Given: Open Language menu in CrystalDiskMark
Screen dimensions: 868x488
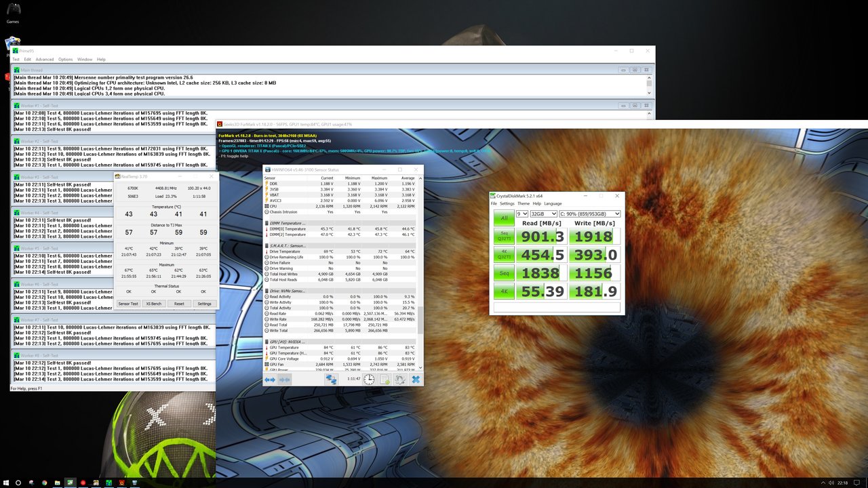Looking at the screenshot, I should (x=553, y=203).
